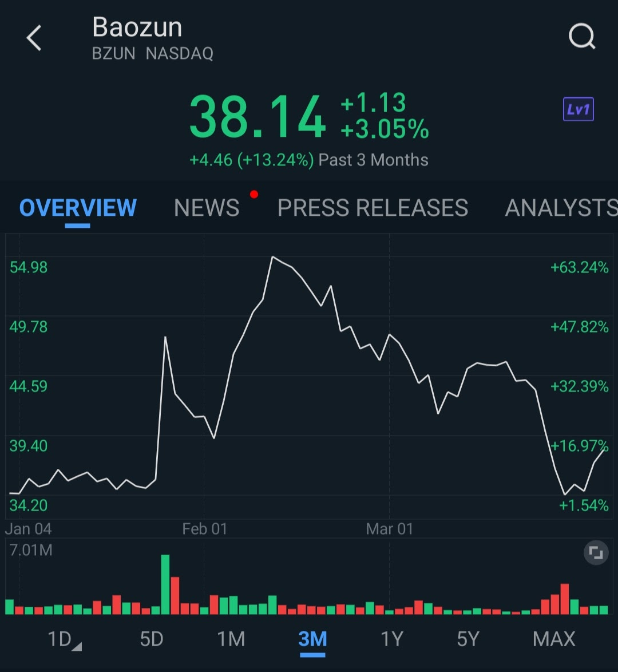Screen dimensions: 618x672
Task: Select the 1Y chart range
Action: click(392, 639)
